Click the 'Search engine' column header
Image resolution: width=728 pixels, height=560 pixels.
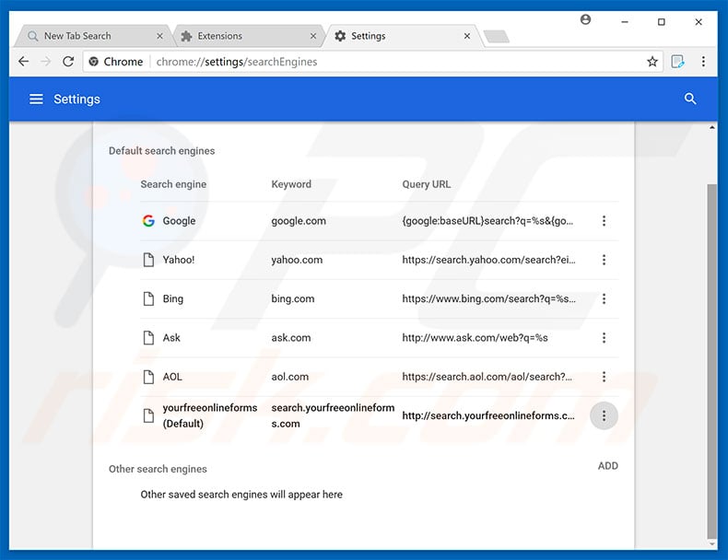[173, 184]
